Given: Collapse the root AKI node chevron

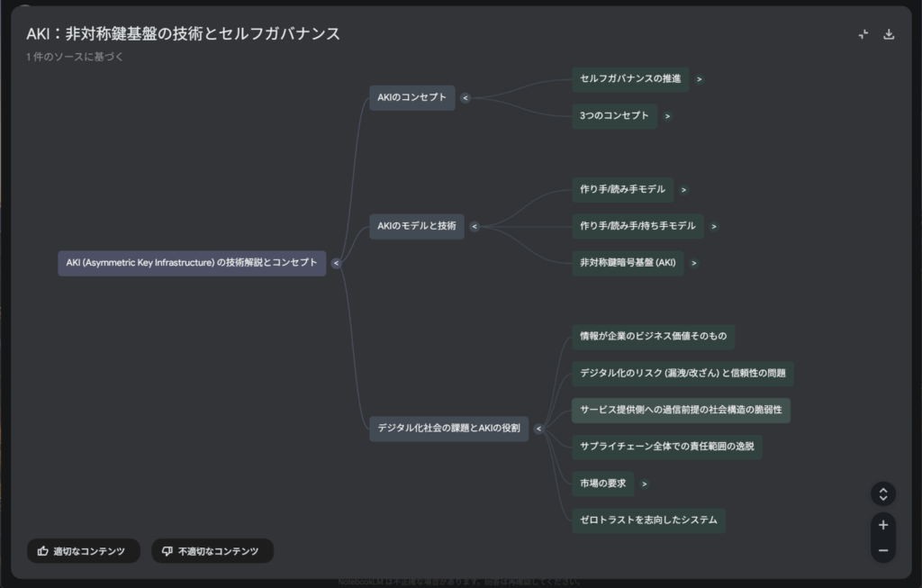Looking at the screenshot, I should pyautogui.click(x=336, y=264).
